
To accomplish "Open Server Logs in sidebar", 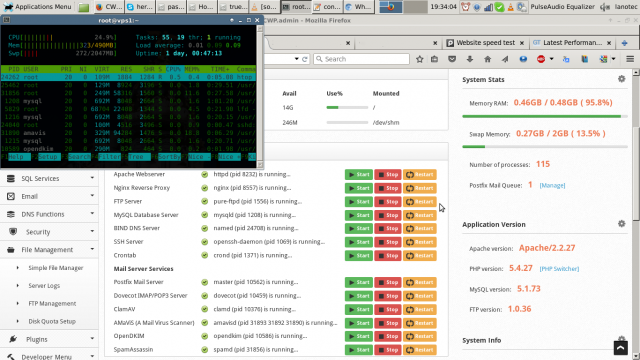I will click(x=44, y=286).
